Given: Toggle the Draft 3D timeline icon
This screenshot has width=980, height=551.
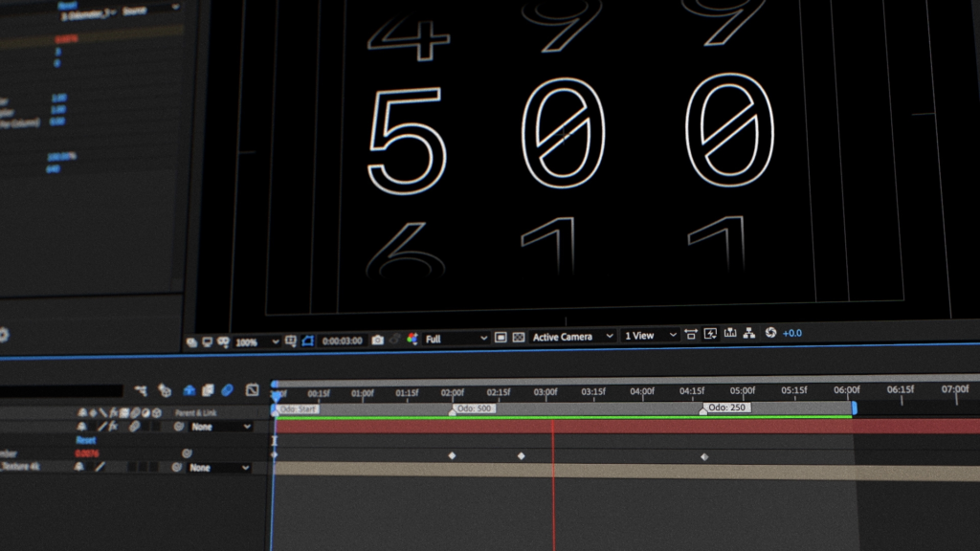Looking at the screenshot, I should (x=165, y=390).
